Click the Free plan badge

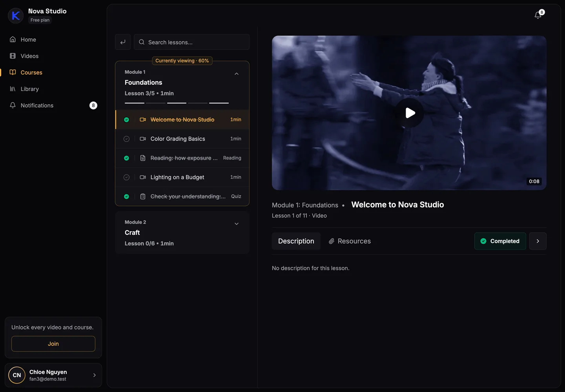pyautogui.click(x=40, y=20)
